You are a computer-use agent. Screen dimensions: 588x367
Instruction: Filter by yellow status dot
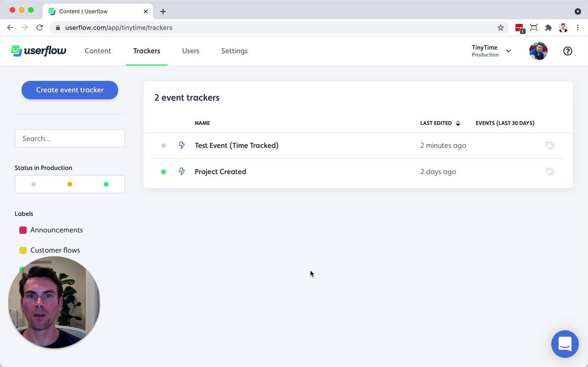[x=70, y=184]
